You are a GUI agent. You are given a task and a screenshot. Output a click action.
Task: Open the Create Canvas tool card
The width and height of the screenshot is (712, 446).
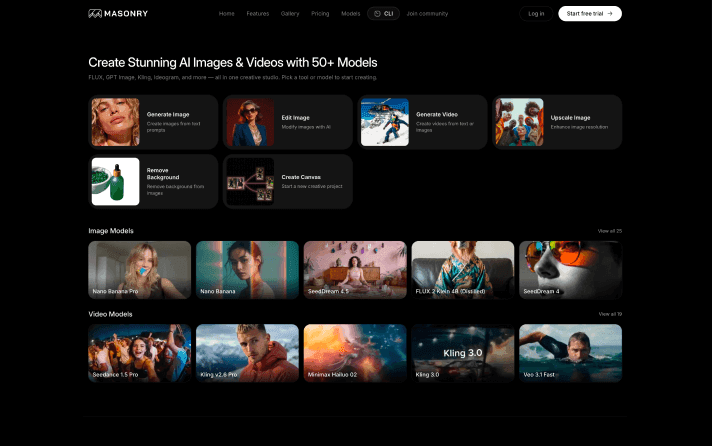tap(288, 182)
